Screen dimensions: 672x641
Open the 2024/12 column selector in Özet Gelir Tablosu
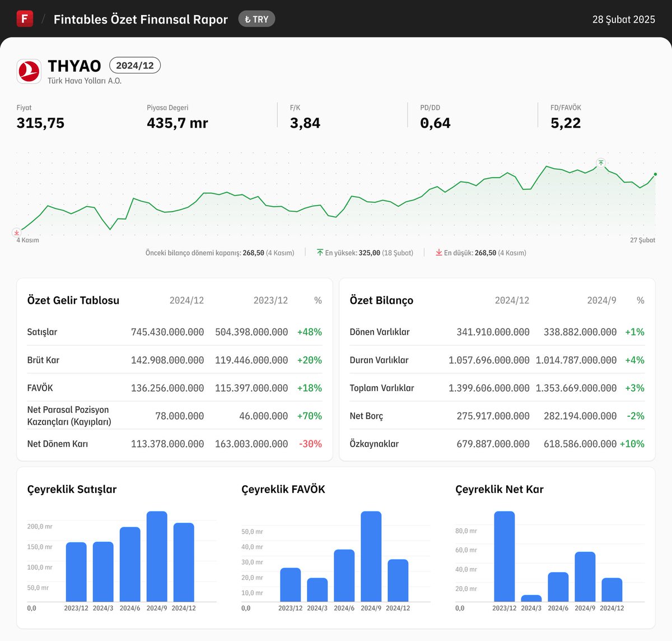click(x=187, y=300)
